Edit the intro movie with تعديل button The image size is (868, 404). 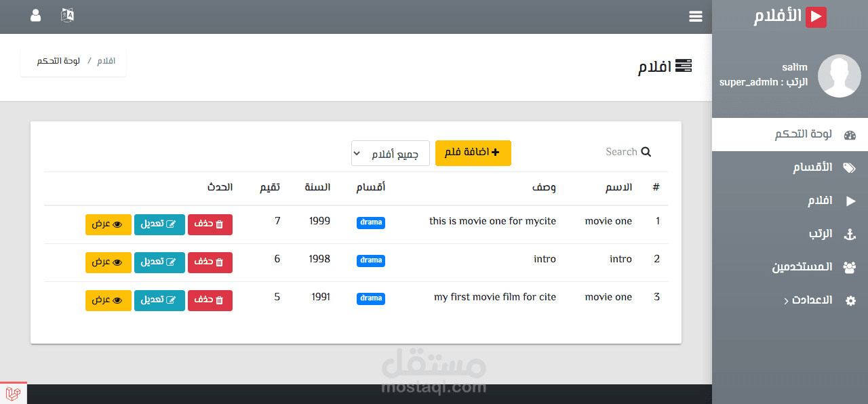tap(159, 262)
